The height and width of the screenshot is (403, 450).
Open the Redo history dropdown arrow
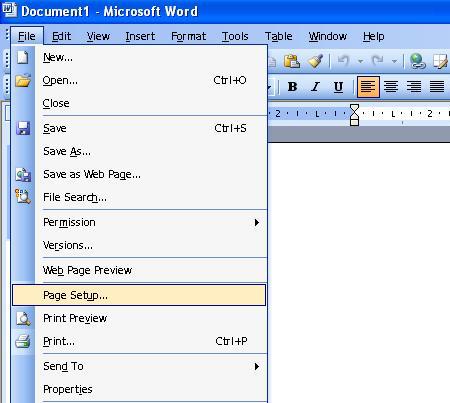(x=394, y=61)
